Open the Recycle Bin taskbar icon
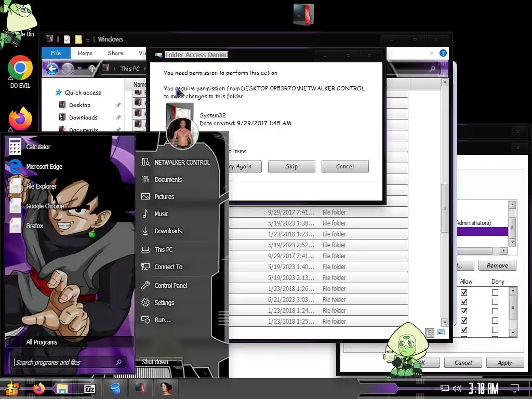The height and width of the screenshot is (399, 532). pos(115,389)
